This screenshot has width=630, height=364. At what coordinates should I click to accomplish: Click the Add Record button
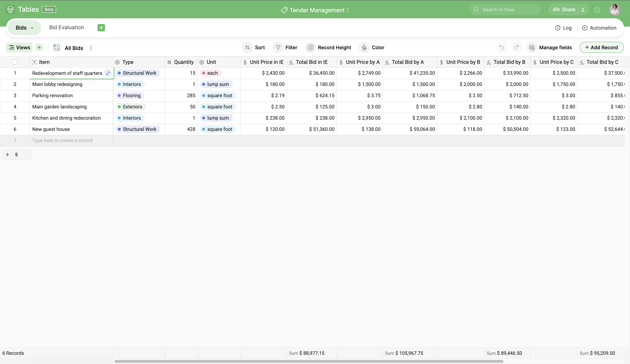601,47
